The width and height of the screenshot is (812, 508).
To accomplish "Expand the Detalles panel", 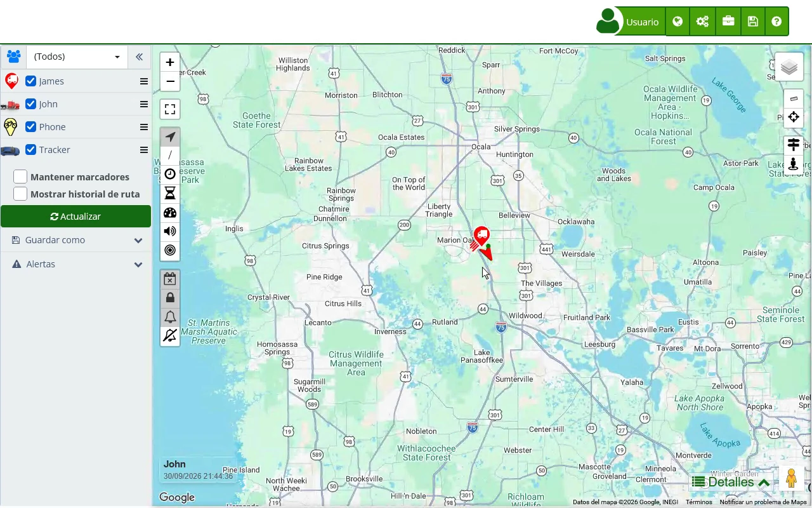I will (731, 482).
